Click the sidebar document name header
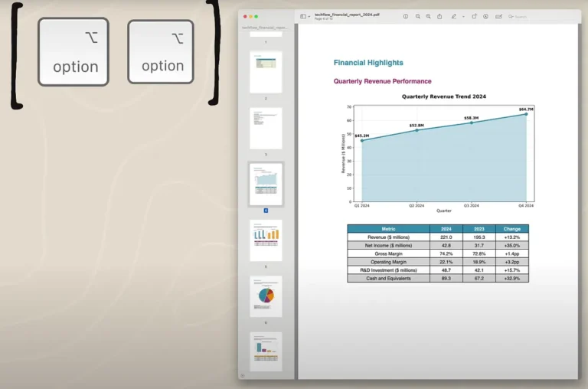This screenshot has height=389, width=588. click(x=265, y=28)
